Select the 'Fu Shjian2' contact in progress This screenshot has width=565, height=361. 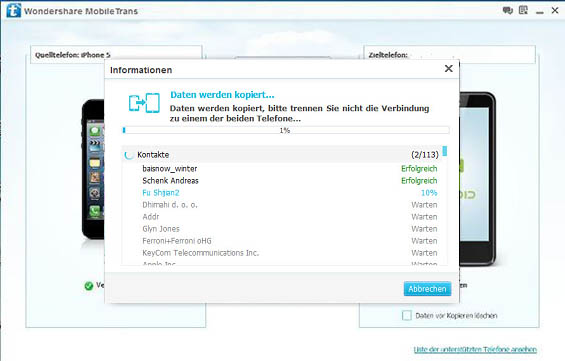tap(281, 193)
